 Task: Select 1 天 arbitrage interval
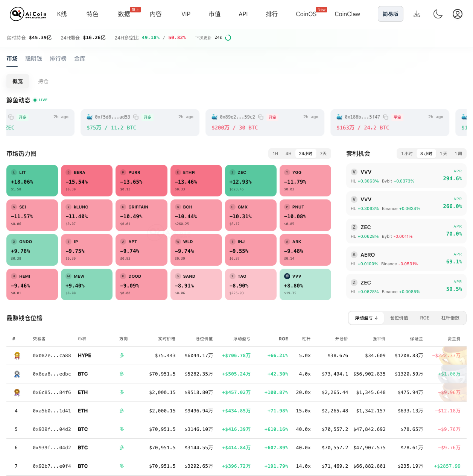444,154
